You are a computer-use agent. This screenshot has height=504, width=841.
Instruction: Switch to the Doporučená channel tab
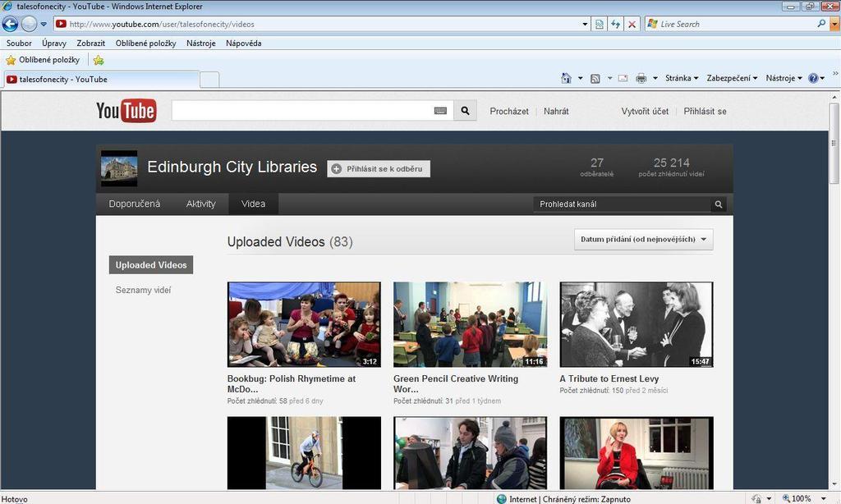[x=135, y=204]
